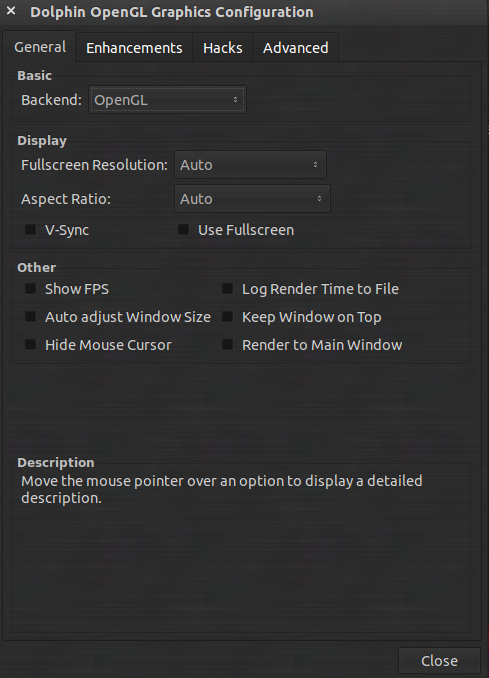Screen dimensions: 489x678
Task: Open the Enhancements tab
Action: point(134,48)
